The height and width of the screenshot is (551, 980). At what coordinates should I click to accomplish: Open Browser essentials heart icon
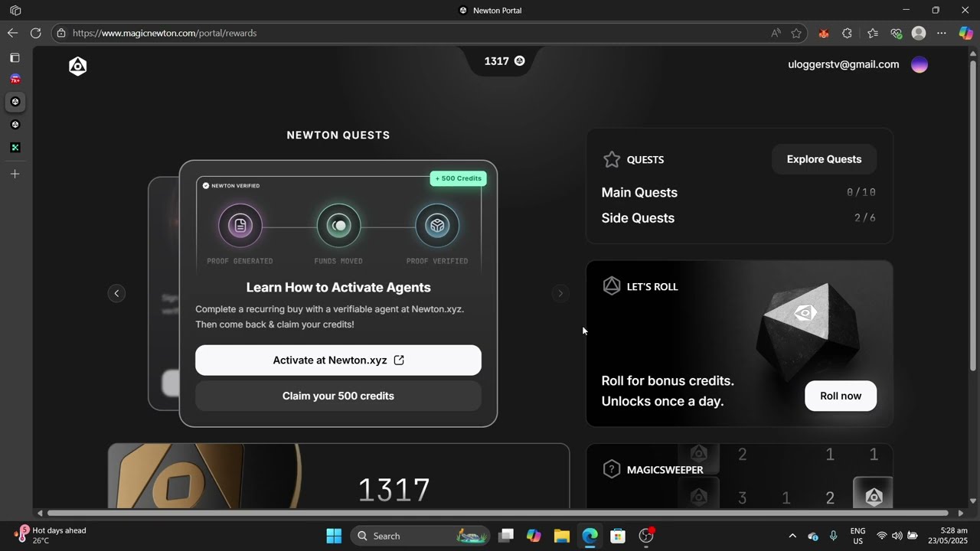896,33
